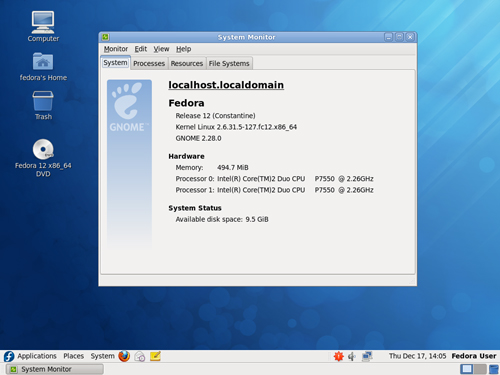Open the Applications panel menu
The image size is (500, 375).
[37, 356]
